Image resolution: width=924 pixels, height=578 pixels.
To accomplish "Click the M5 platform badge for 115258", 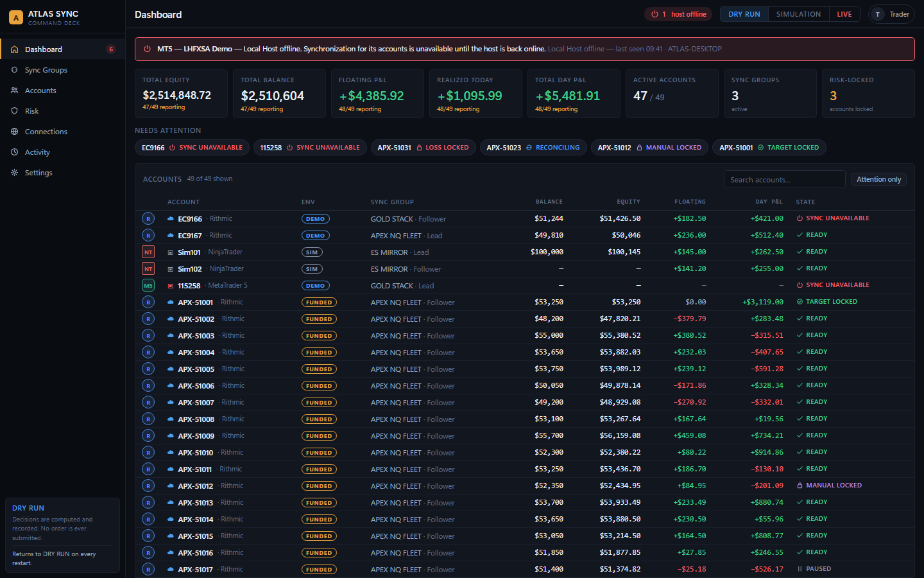I will 148,285.
